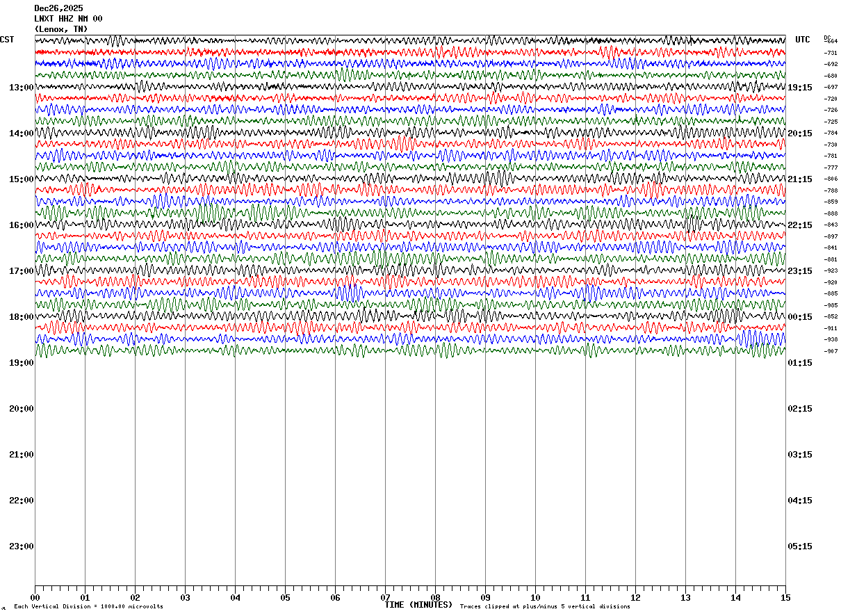The width and height of the screenshot is (841, 616).
Task: Click the UTC timezone label
Action: click(x=803, y=40)
